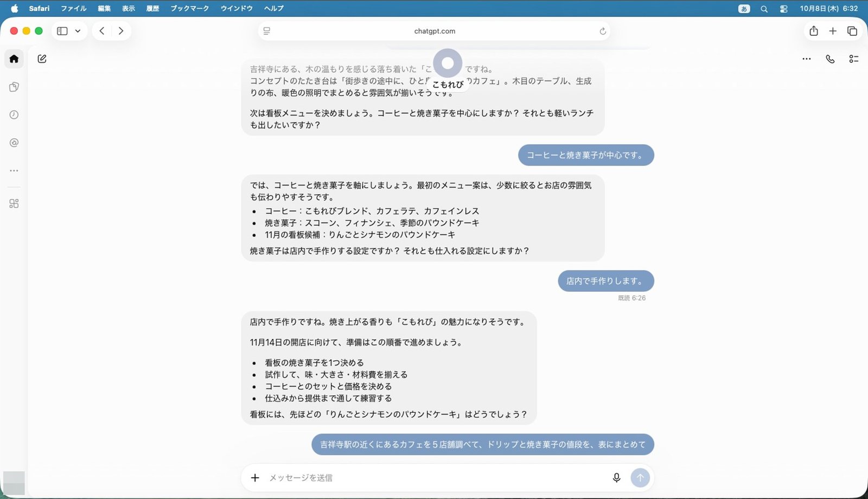
Task: Open the list settings icon at top right
Action: pos(854,59)
